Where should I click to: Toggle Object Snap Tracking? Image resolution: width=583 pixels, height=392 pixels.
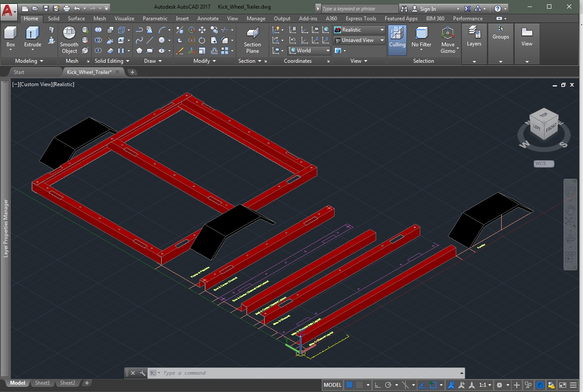coord(422,385)
